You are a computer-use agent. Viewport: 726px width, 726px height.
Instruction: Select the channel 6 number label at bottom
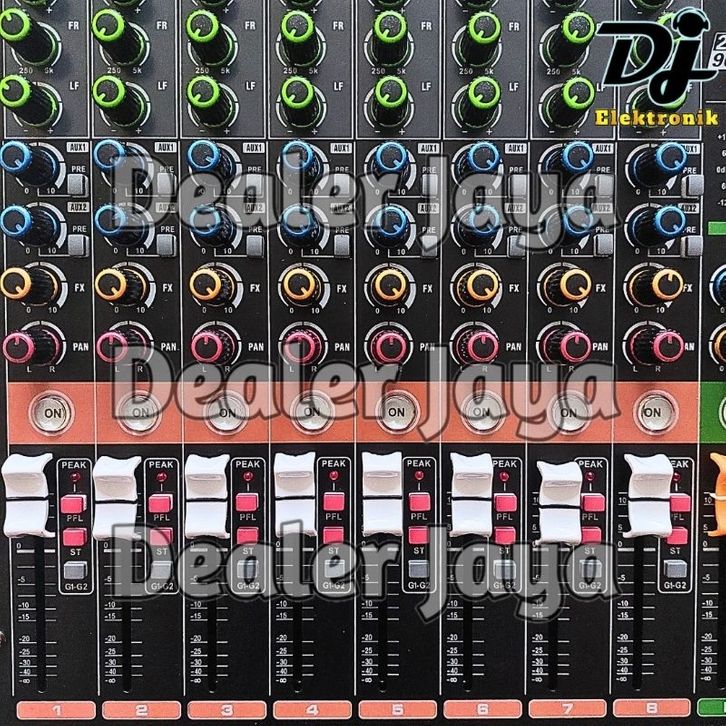tap(485, 710)
